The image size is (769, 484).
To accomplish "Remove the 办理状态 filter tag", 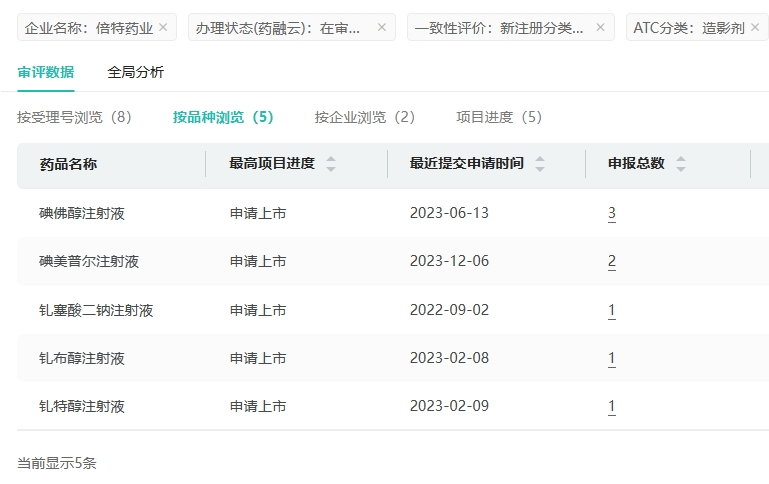I will coord(381,28).
